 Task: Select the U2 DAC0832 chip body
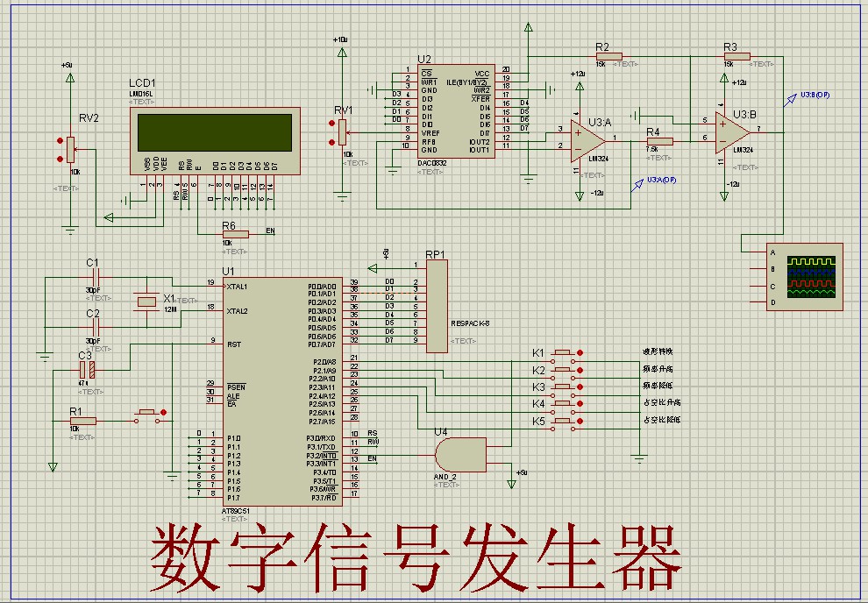[x=456, y=111]
